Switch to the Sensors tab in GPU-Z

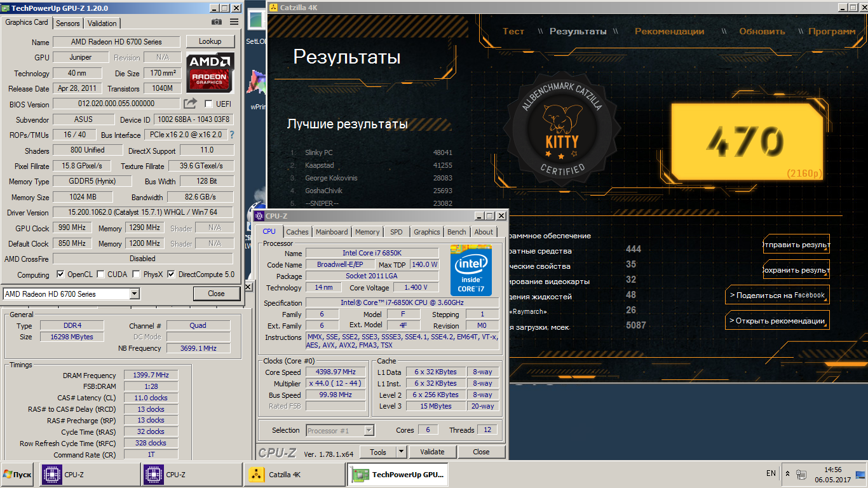68,23
